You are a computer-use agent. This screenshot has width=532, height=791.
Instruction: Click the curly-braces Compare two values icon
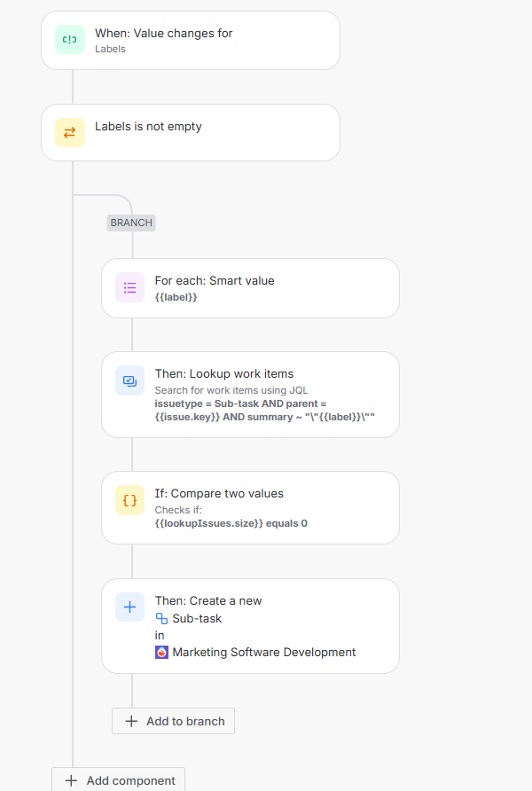tap(129, 500)
